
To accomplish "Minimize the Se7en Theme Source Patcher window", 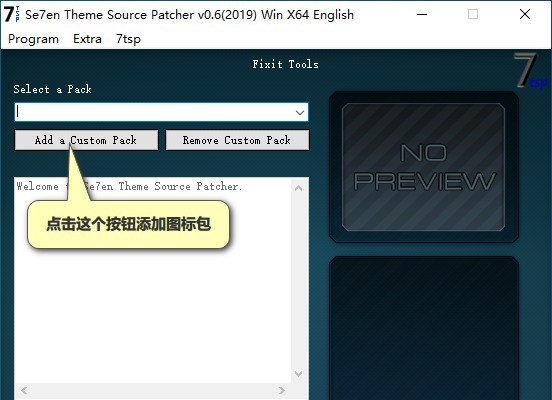I will coord(422,14).
